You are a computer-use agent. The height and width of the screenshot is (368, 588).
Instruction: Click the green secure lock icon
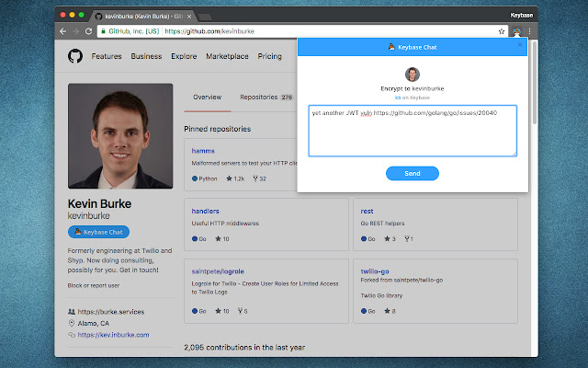pyautogui.click(x=103, y=31)
